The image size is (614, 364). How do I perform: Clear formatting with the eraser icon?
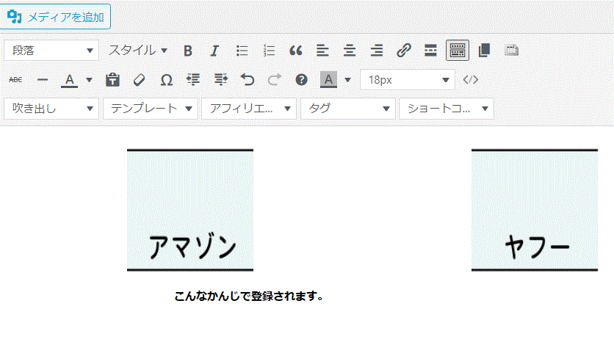(139, 80)
